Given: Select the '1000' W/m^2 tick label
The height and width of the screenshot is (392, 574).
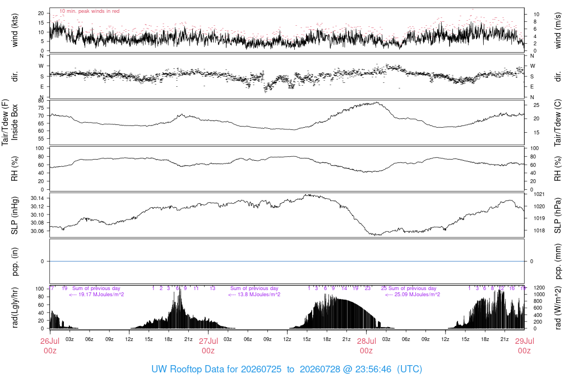Looking at the screenshot, I should [539, 295].
